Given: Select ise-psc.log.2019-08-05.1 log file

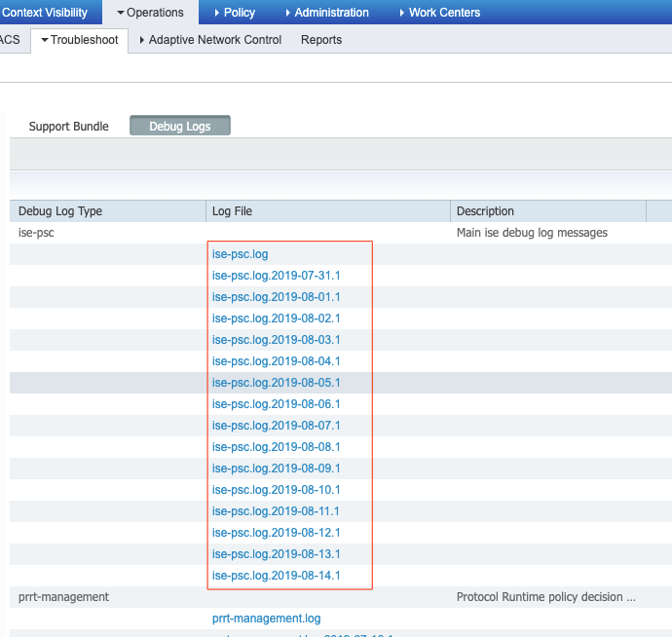Looking at the screenshot, I should pyautogui.click(x=276, y=383).
